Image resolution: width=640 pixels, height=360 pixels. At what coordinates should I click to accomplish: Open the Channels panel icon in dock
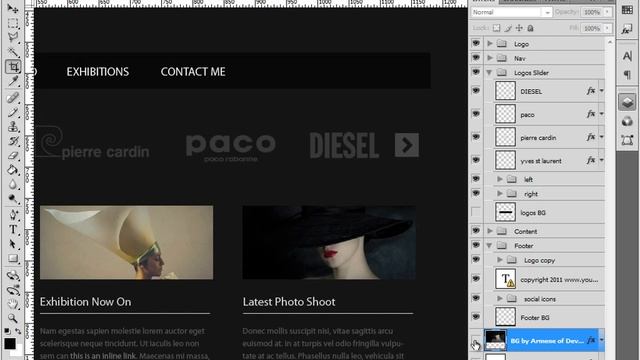[627, 121]
